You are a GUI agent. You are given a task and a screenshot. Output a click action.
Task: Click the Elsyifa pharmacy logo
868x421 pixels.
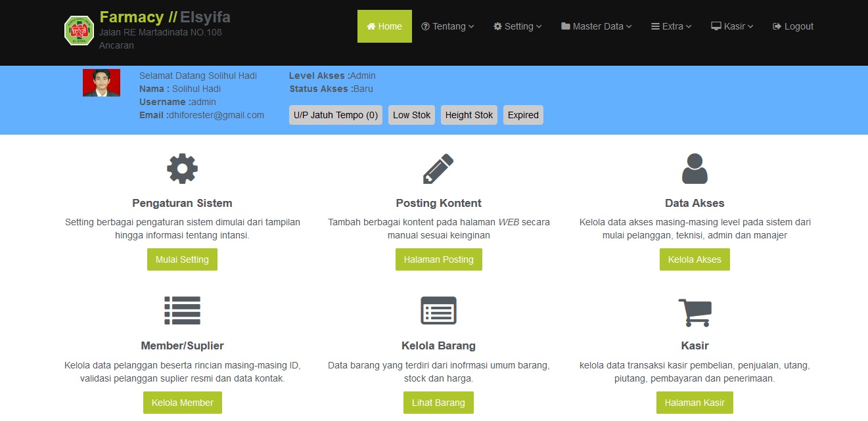pos(79,30)
